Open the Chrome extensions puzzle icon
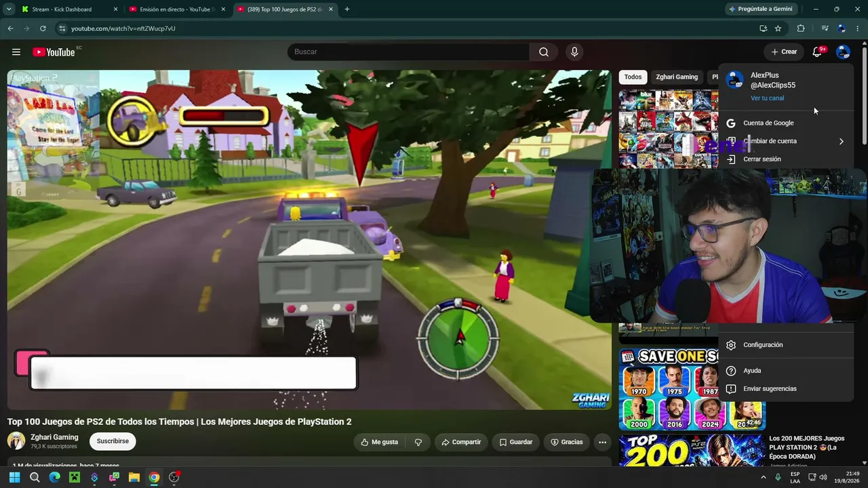868x488 pixels. [x=801, y=28]
